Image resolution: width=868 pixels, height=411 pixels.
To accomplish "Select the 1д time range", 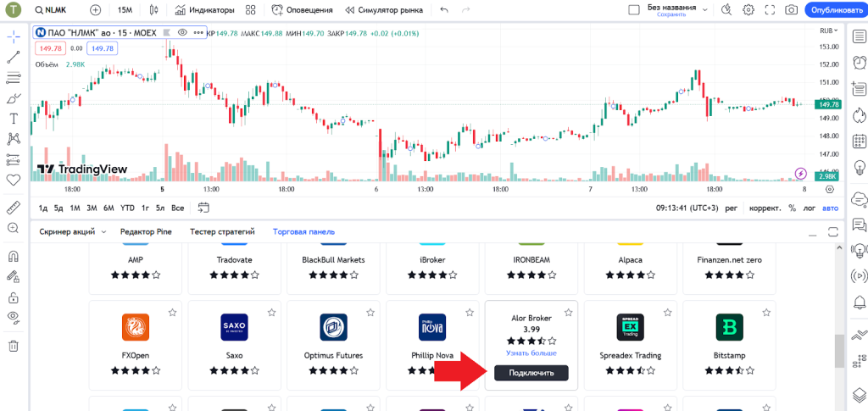I will pos(42,208).
